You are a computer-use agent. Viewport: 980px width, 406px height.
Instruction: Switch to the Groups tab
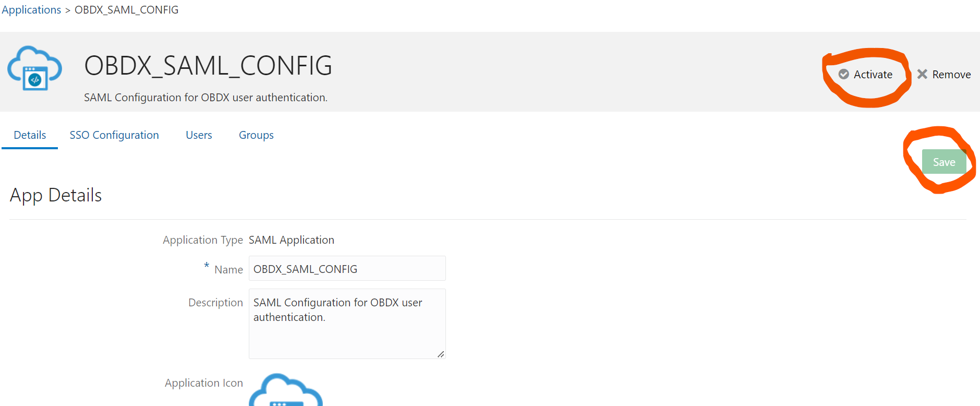tap(256, 135)
